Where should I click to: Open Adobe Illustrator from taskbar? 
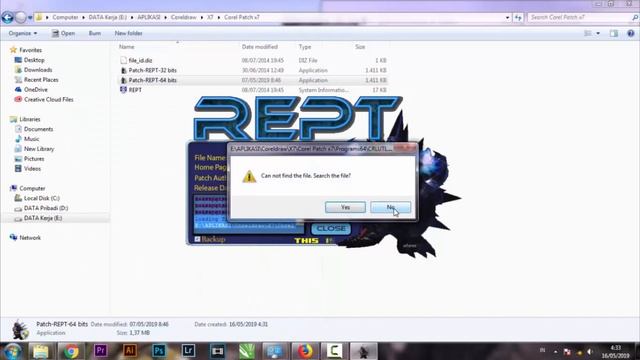point(130,351)
